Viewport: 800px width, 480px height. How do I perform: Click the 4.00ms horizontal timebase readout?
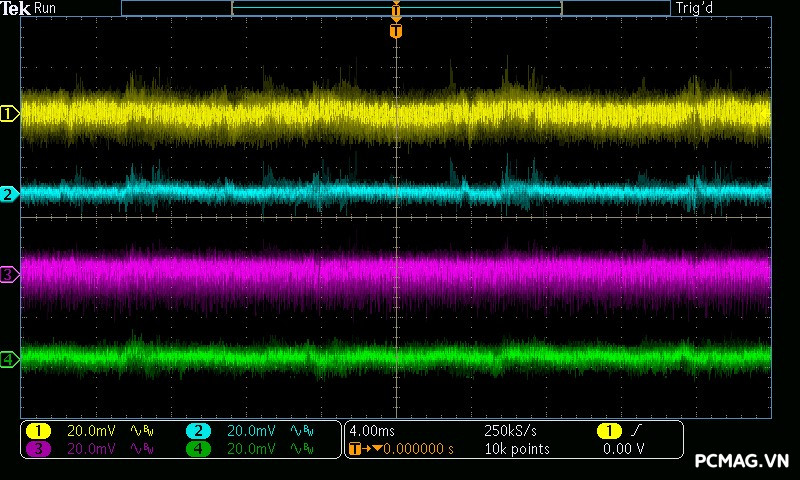[370, 431]
